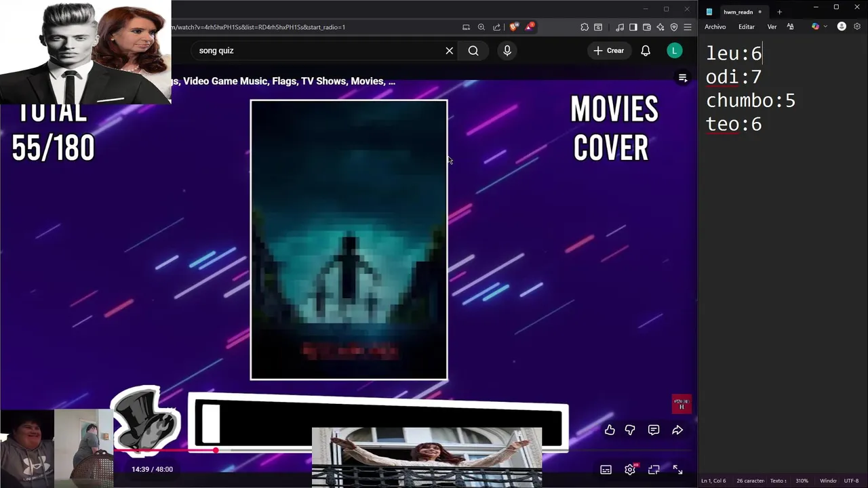Expand the Copilot dropdown in Notepad
868x488 pixels.
[x=825, y=26]
